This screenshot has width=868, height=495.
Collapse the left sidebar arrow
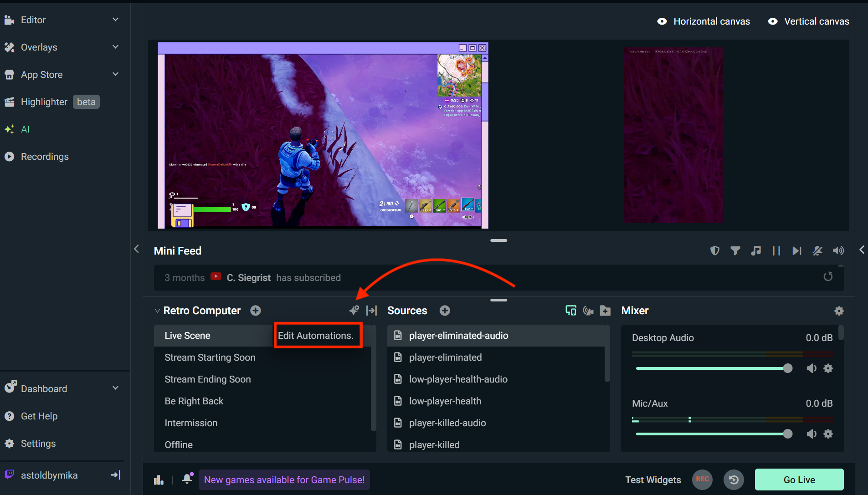pos(136,249)
